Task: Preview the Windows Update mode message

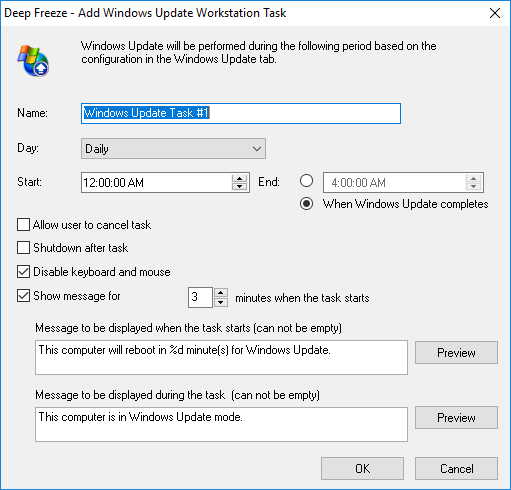Action: click(456, 417)
